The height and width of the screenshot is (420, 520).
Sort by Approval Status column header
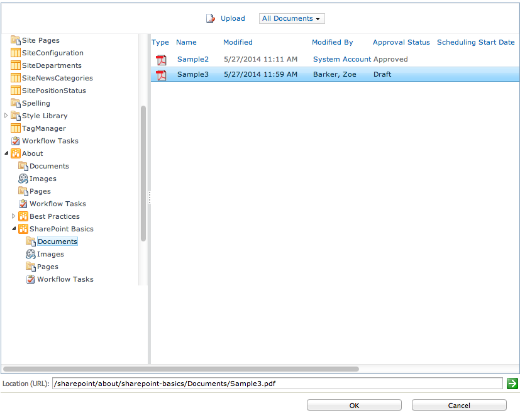401,42
